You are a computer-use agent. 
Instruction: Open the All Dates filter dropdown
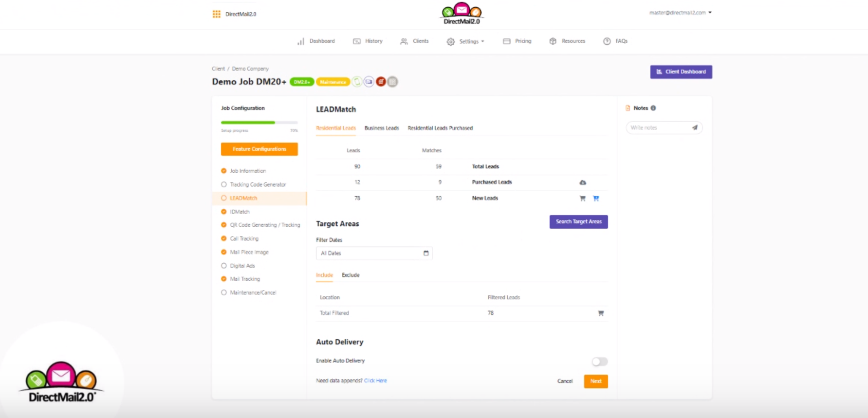[x=374, y=253]
